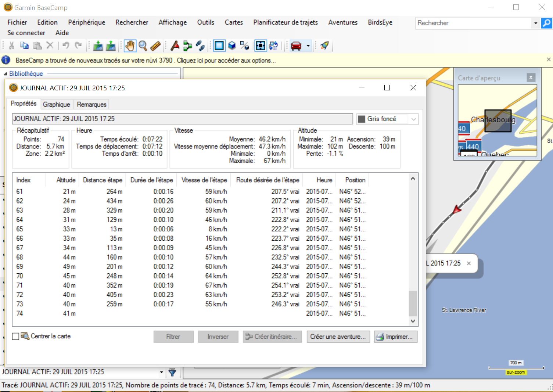Click the Rechercher search input field
Image resolution: width=553 pixels, height=392 pixels.
474,23
